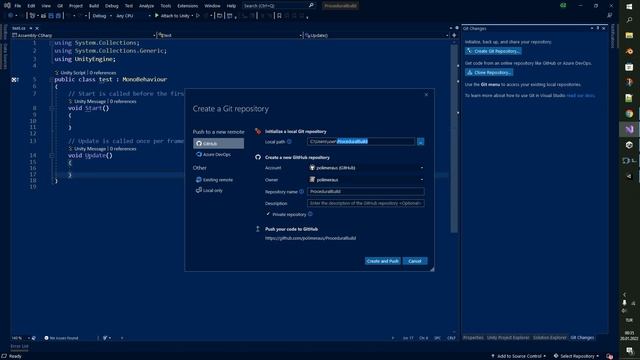640x360 pixels.
Task: Close the Git Changes panel
Action: [604, 28]
